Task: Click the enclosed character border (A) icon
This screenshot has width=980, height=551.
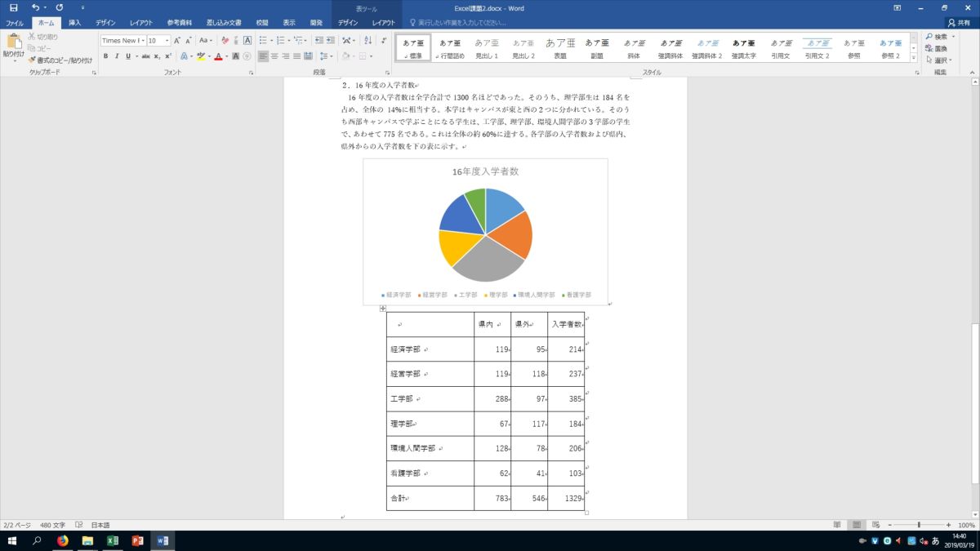Action: tap(246, 40)
